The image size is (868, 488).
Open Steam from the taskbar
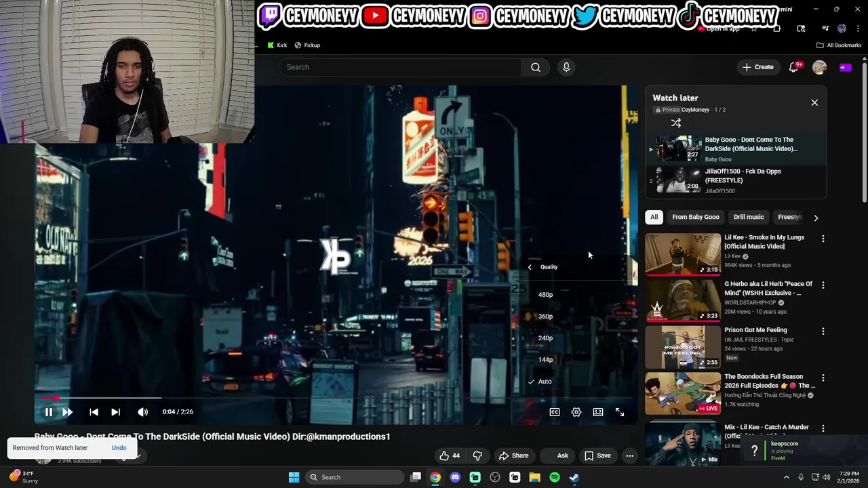574,477
